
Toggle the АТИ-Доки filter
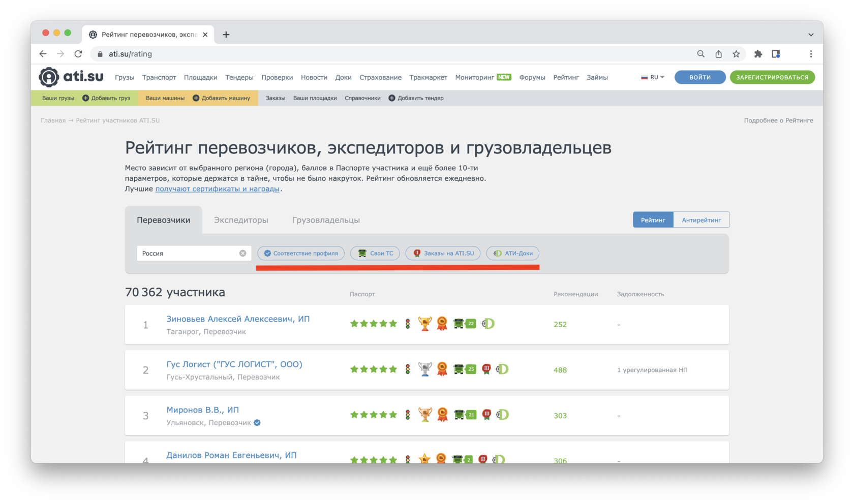(x=513, y=253)
